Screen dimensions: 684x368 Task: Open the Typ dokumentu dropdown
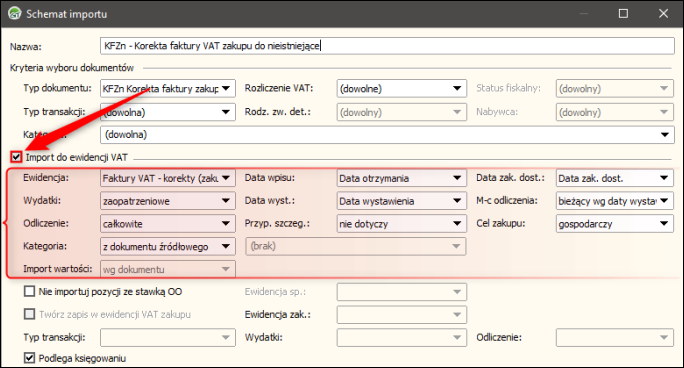(168, 89)
